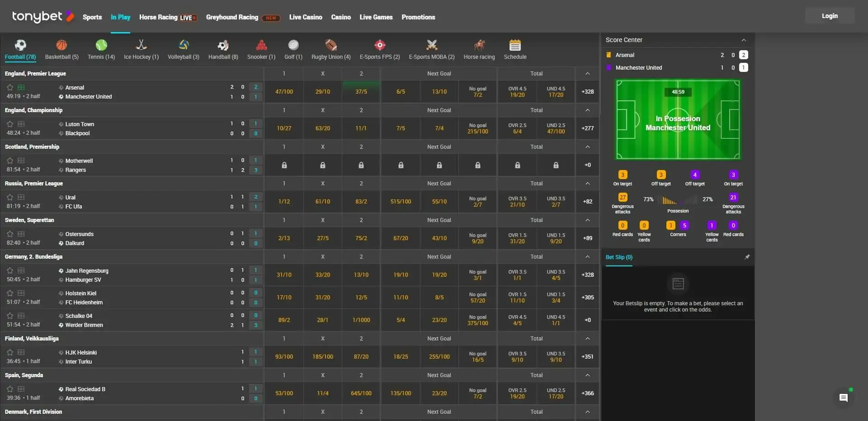Open the chat support bubble
This screenshot has height=421, width=868.
(x=844, y=397)
